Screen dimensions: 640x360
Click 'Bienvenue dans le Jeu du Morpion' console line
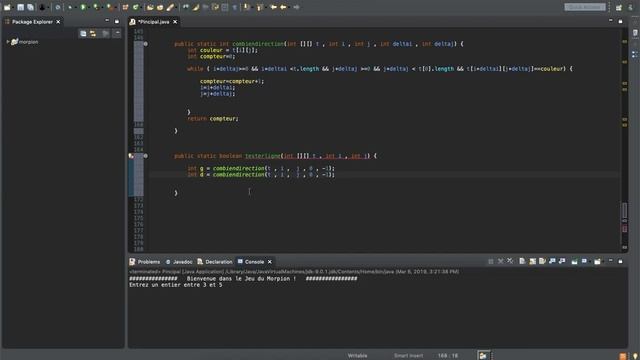pyautogui.click(x=241, y=278)
